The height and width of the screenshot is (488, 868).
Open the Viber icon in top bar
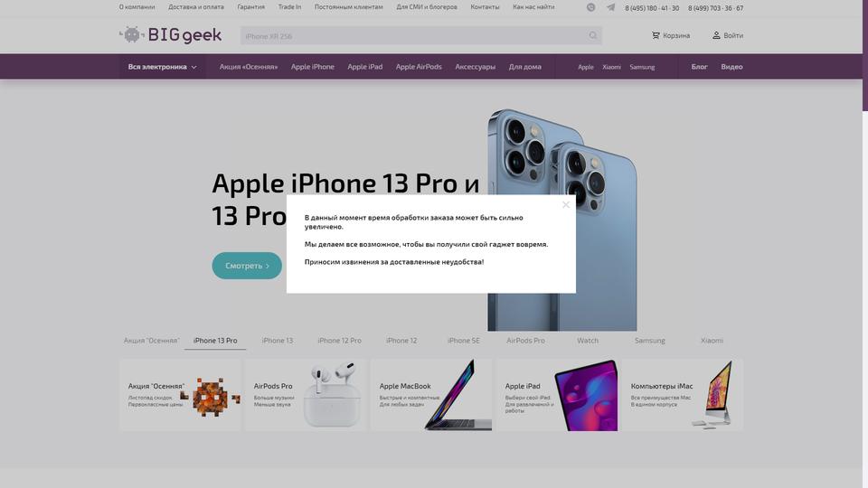591,7
